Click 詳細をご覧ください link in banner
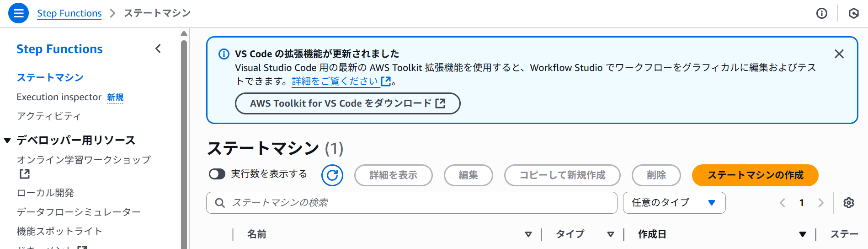This screenshot has height=249, width=868. click(335, 81)
